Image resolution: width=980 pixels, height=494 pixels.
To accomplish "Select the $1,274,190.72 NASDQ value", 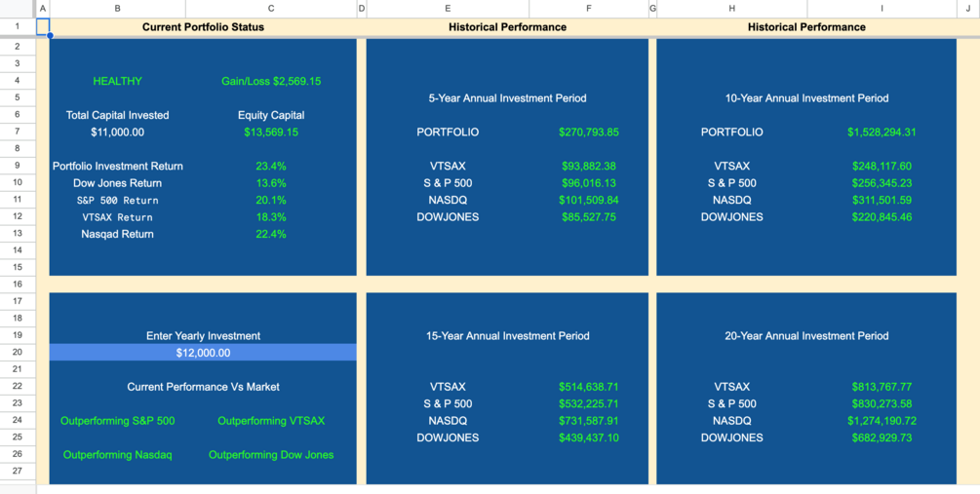I will [882, 421].
